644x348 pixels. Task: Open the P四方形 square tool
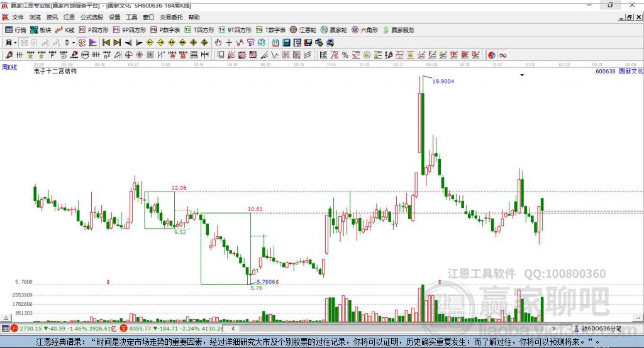tap(94, 30)
